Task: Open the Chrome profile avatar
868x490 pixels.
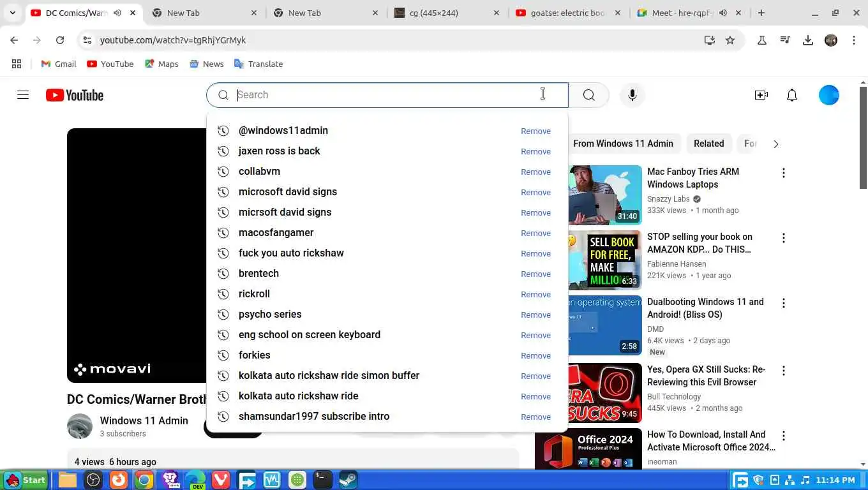Action: [x=831, y=40]
